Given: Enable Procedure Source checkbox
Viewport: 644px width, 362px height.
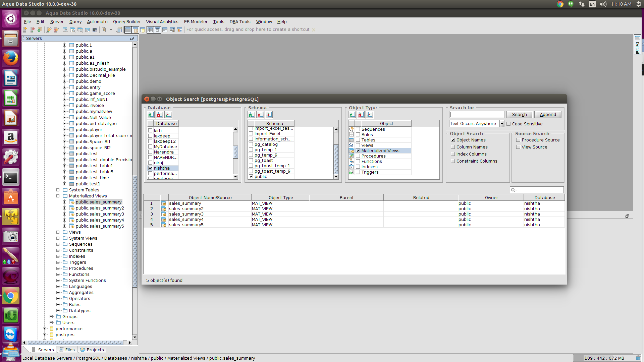Looking at the screenshot, I should (x=518, y=140).
